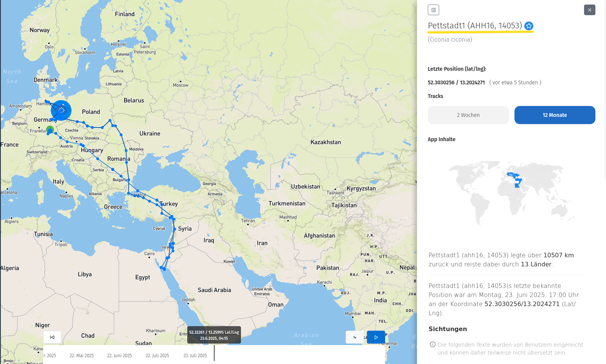Collapse the side panel with the panel icon
606x364 pixels.
click(433, 10)
